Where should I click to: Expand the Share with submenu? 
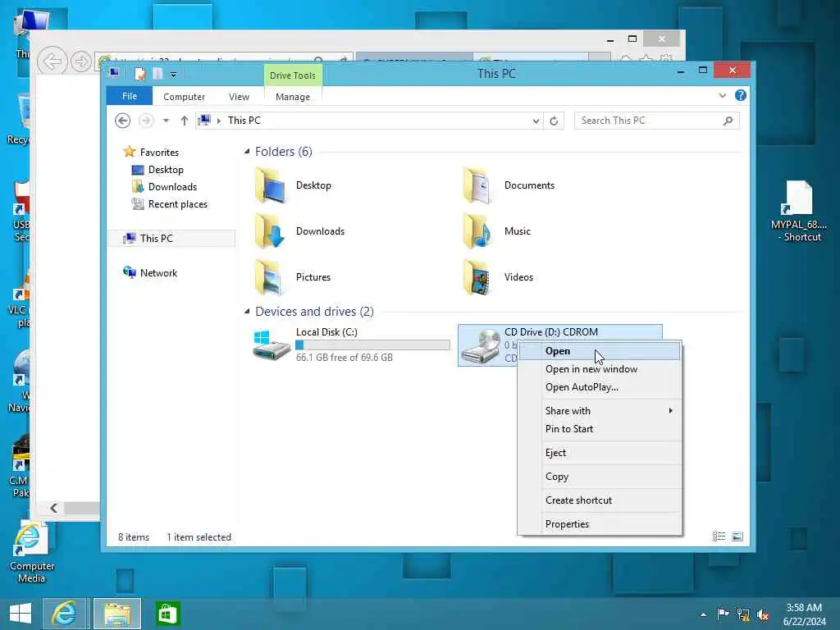point(600,411)
